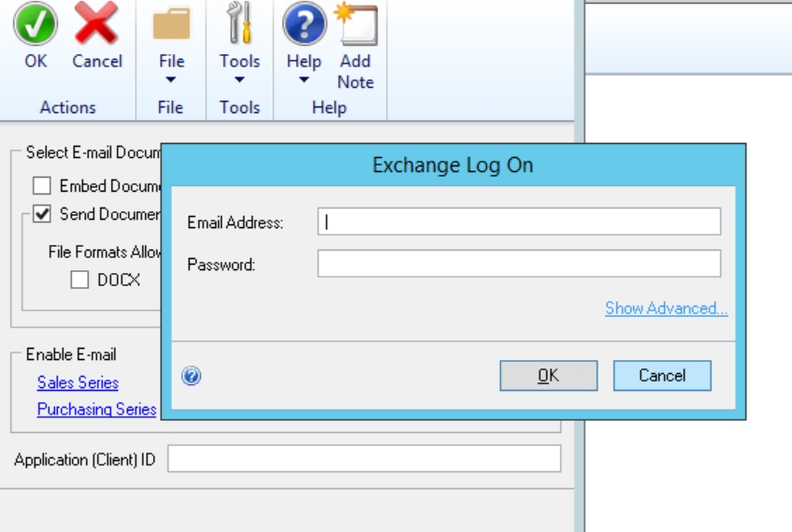Expand the dropdown arrow under File
Image resolution: width=792 pixels, height=532 pixels.
pyautogui.click(x=171, y=80)
